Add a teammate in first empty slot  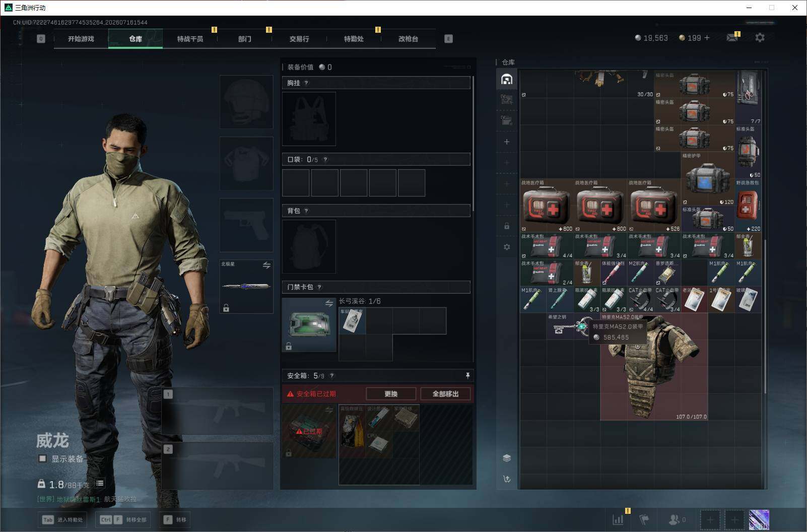click(x=710, y=519)
